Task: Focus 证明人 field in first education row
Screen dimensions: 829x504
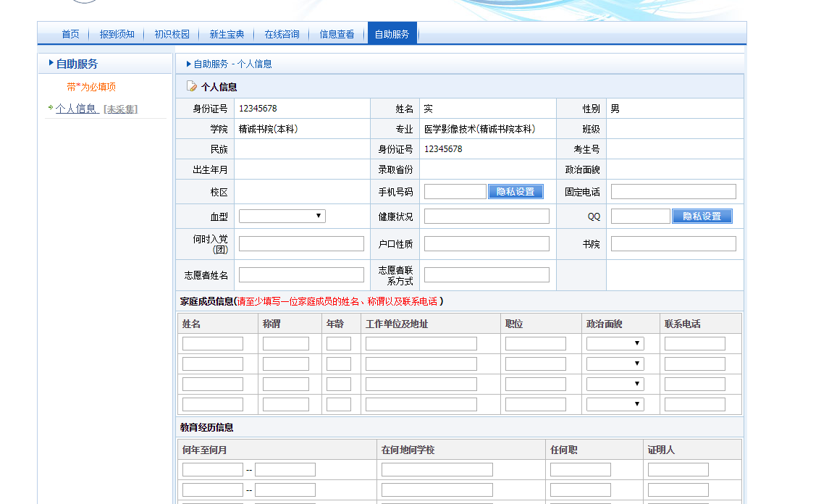Action: (678, 470)
